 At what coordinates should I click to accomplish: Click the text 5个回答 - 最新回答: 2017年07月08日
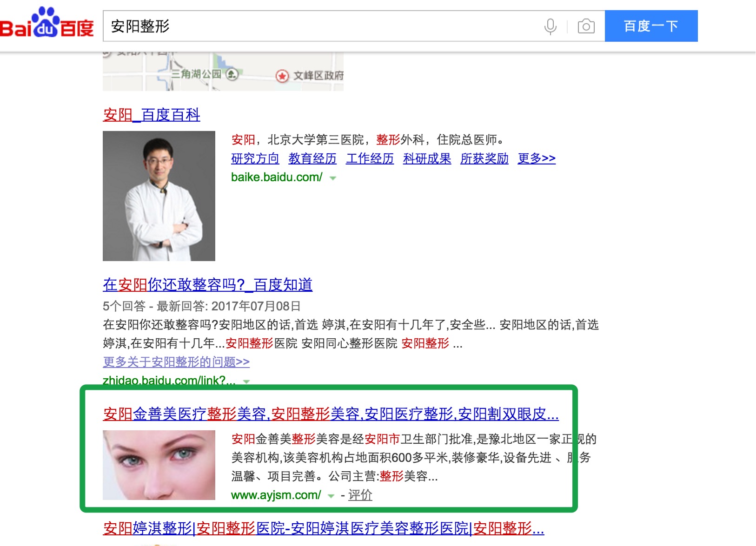pyautogui.click(x=201, y=306)
